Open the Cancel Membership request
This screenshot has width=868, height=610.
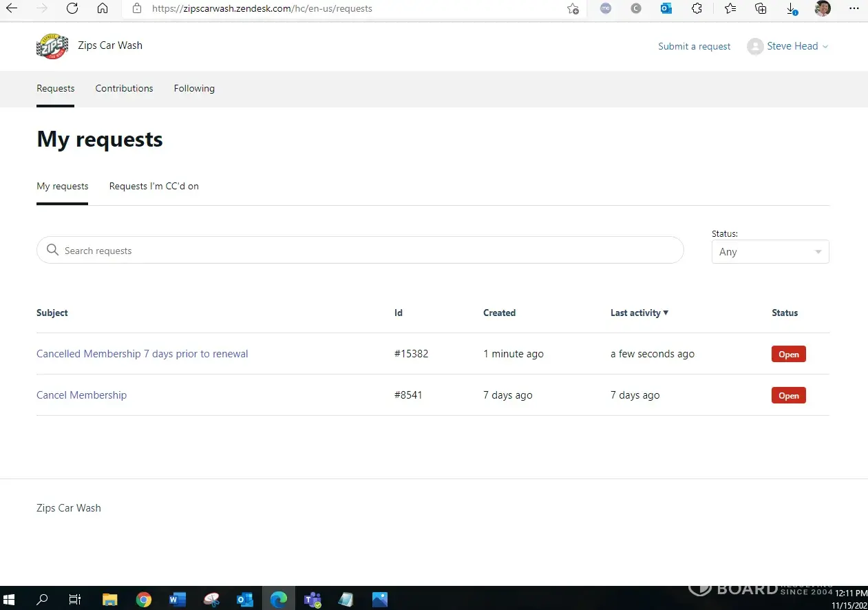(81, 395)
